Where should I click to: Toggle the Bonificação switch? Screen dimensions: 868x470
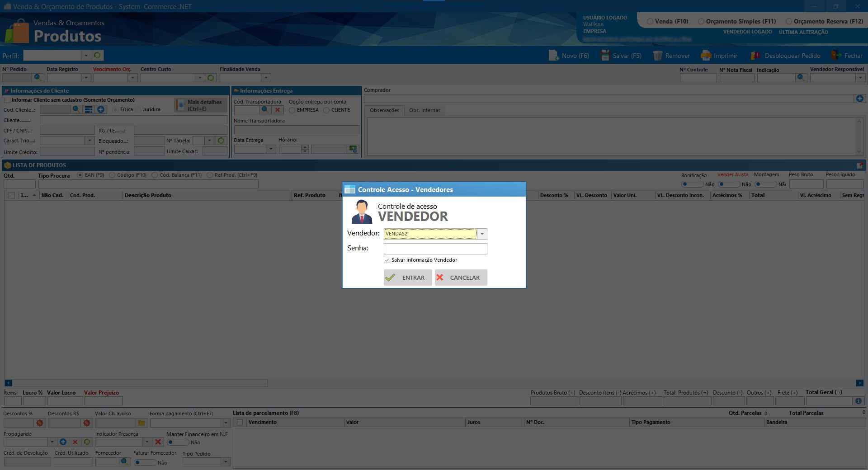pos(692,184)
